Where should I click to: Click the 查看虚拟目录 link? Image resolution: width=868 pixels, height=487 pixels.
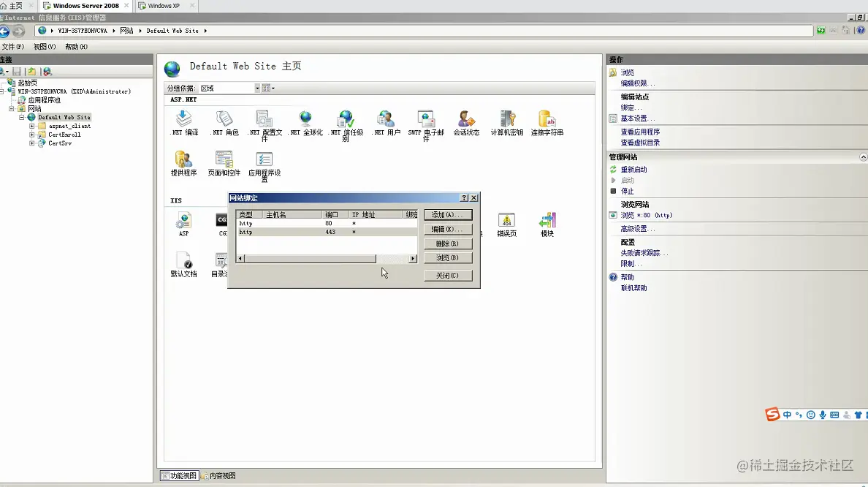[x=640, y=143]
